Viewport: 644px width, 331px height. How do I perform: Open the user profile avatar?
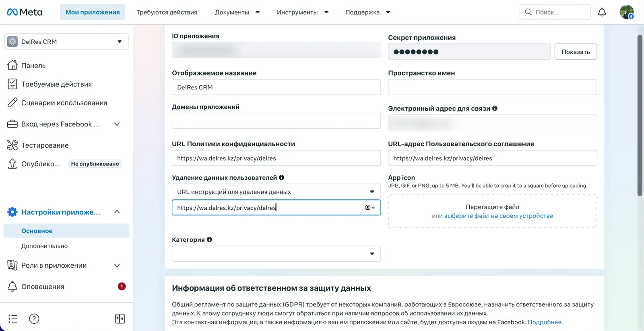[x=627, y=12]
